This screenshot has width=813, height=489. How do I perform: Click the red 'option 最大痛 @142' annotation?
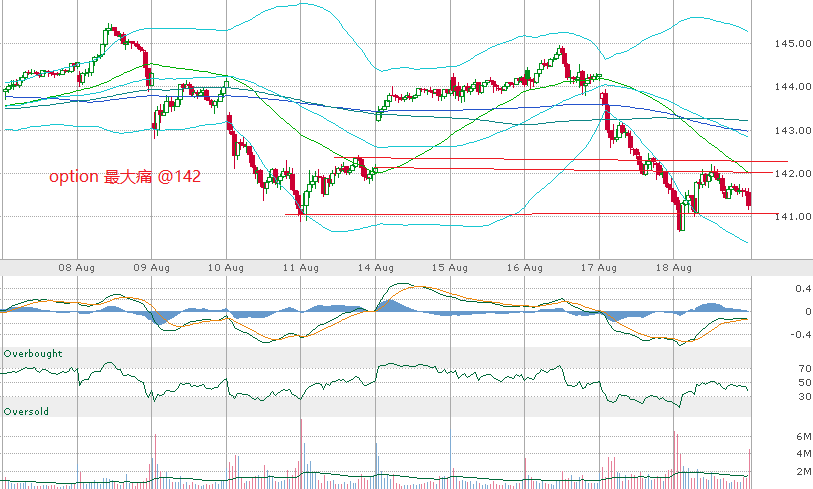click(126, 176)
